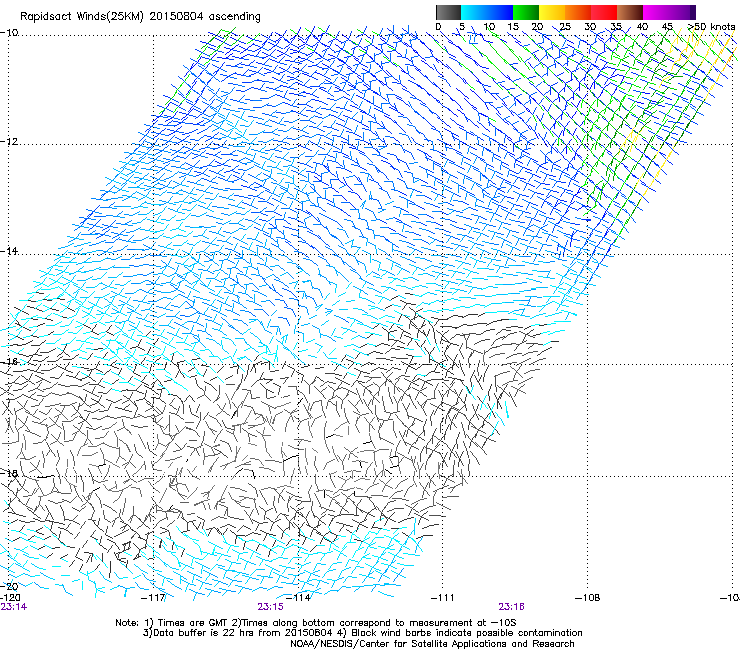The width and height of the screenshot is (740, 650).
Task: Click the note line beginning 'Note: 1) Times are GMT'
Action: [x=316, y=623]
